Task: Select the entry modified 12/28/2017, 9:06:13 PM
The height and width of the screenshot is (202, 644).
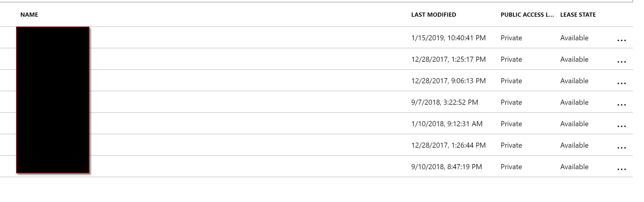Action: (448, 81)
